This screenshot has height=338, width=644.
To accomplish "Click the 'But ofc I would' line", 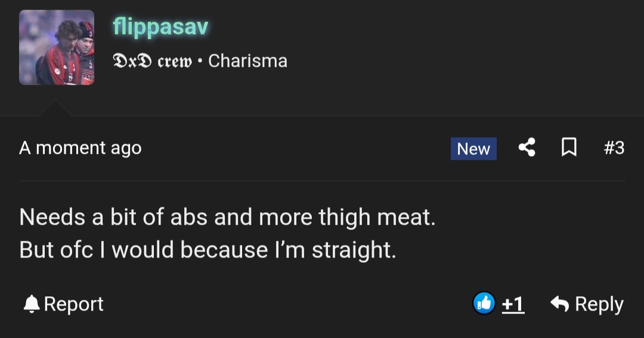I will coord(208,250).
